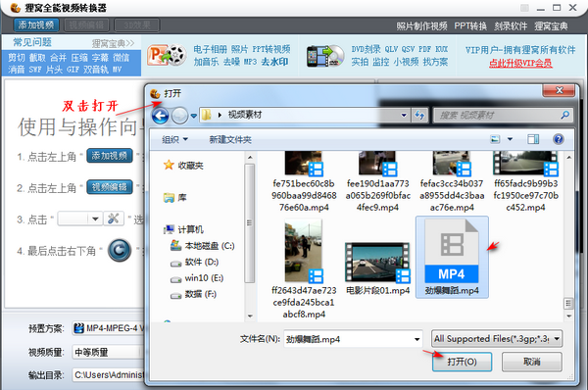The width and height of the screenshot is (588, 390).
Task: Open the 点此升级VIP会员 link
Action: coord(520,63)
